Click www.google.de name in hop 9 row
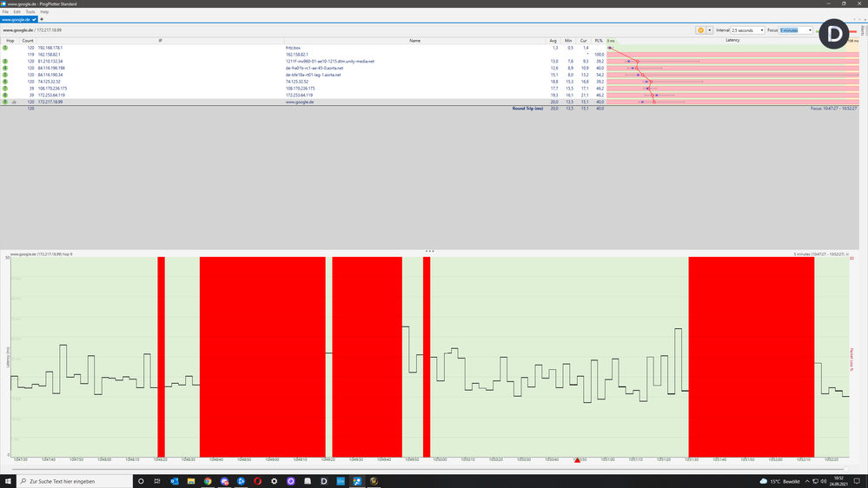 click(x=300, y=102)
